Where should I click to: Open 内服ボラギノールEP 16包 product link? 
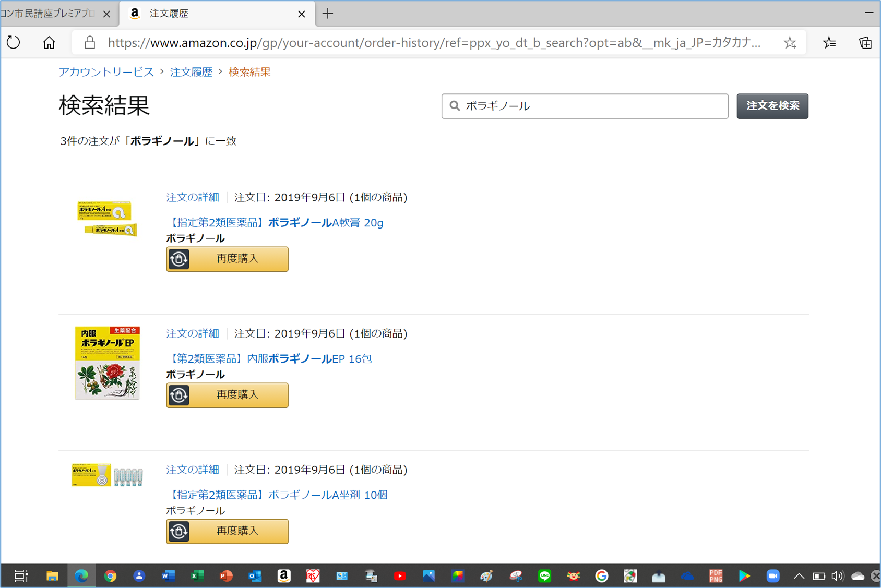click(x=269, y=359)
